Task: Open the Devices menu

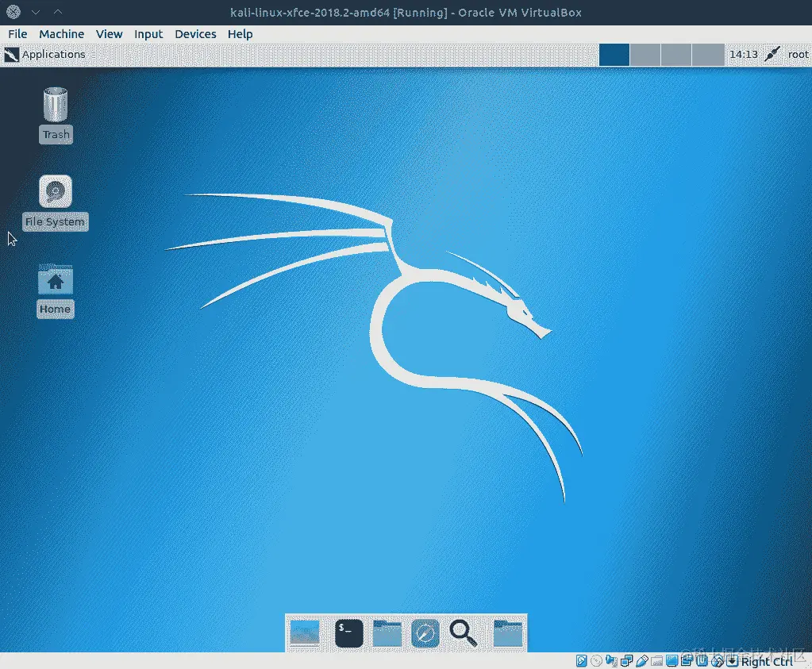Action: tap(195, 34)
